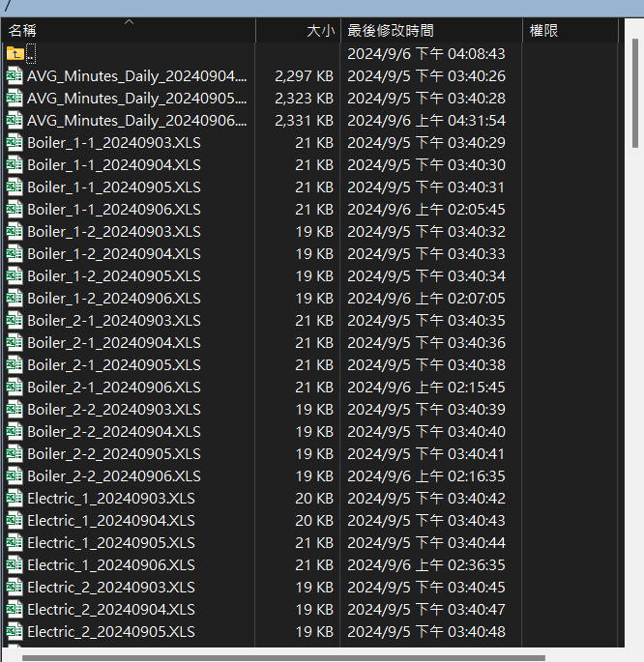Sort files by the 名稱 column header
Image resolution: width=644 pixels, height=662 pixels.
(23, 31)
